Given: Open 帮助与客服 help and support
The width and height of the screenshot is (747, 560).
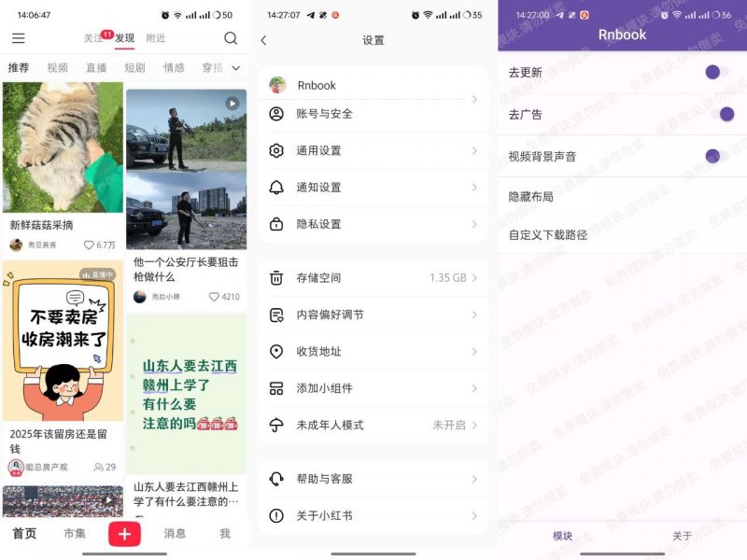Looking at the screenshot, I should coord(373,479).
